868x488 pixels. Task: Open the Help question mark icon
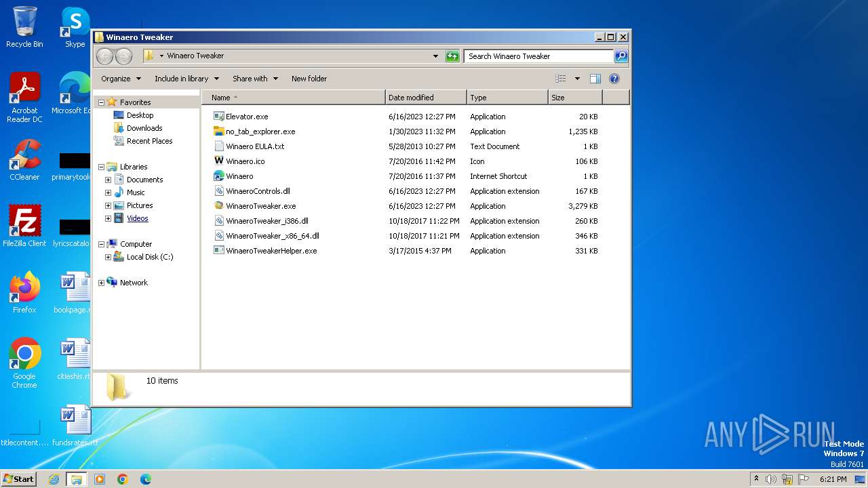(614, 79)
